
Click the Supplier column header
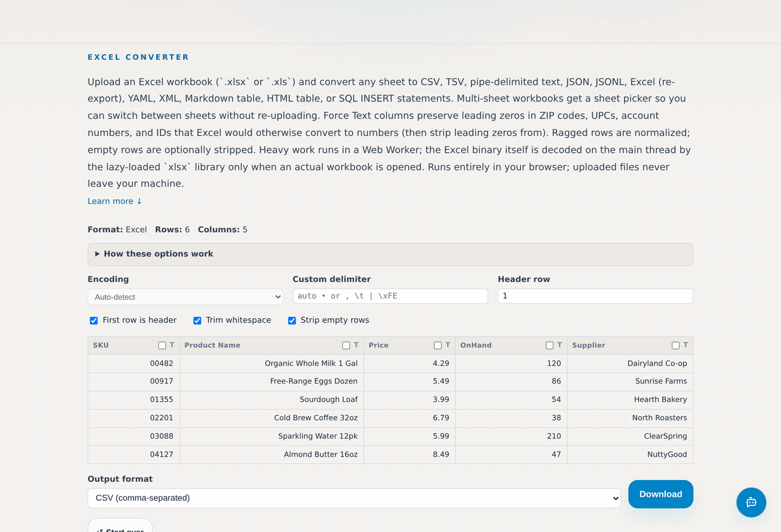point(588,345)
